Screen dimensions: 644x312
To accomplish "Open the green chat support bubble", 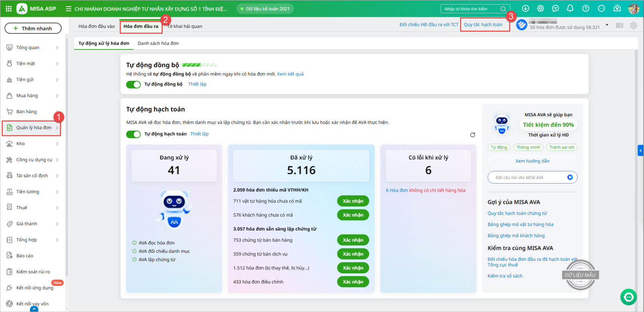I will click(628, 297).
